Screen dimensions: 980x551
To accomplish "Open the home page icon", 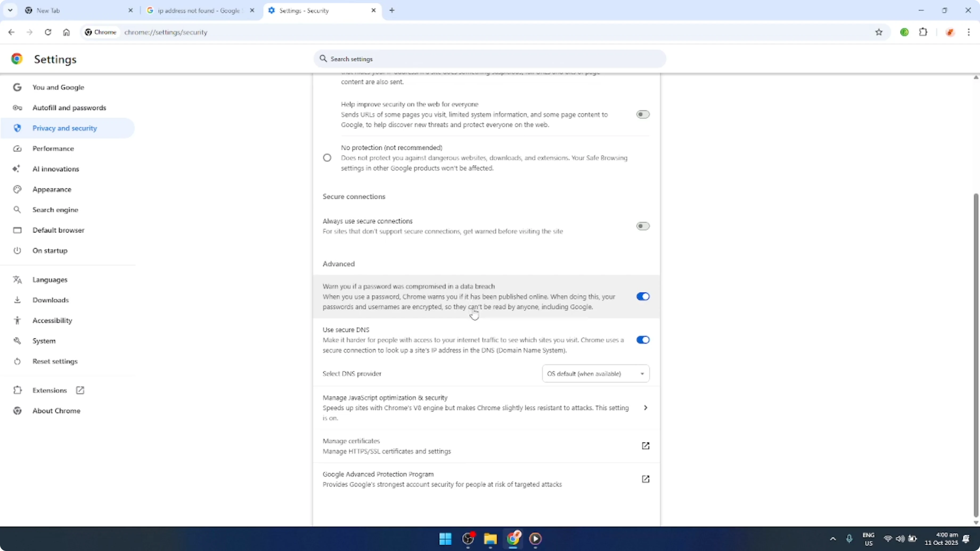I will click(66, 32).
